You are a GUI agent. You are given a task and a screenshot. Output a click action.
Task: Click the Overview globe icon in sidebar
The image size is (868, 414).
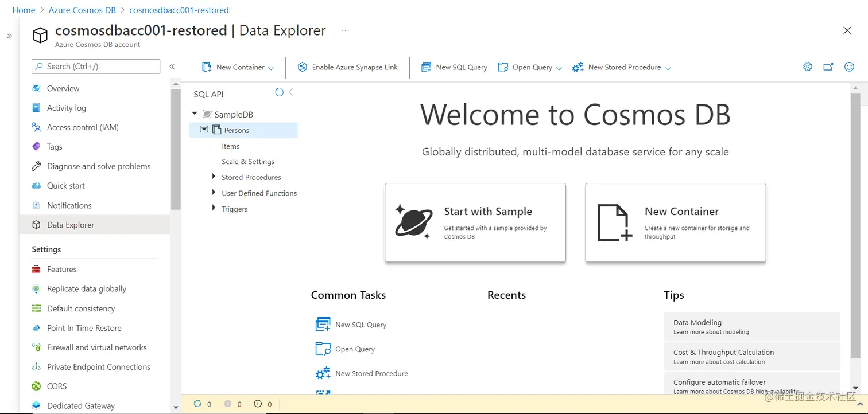(x=36, y=88)
